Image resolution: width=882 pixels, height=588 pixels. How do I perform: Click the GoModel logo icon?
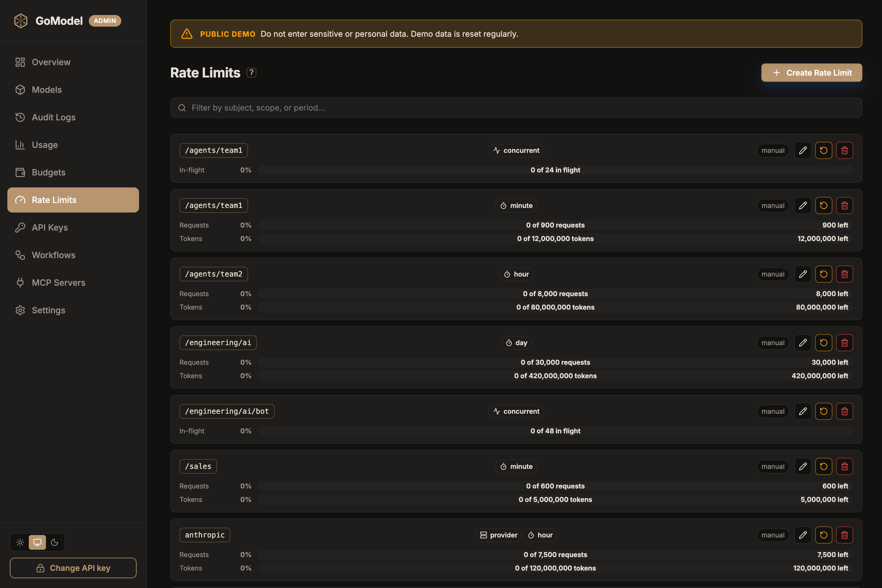point(21,21)
